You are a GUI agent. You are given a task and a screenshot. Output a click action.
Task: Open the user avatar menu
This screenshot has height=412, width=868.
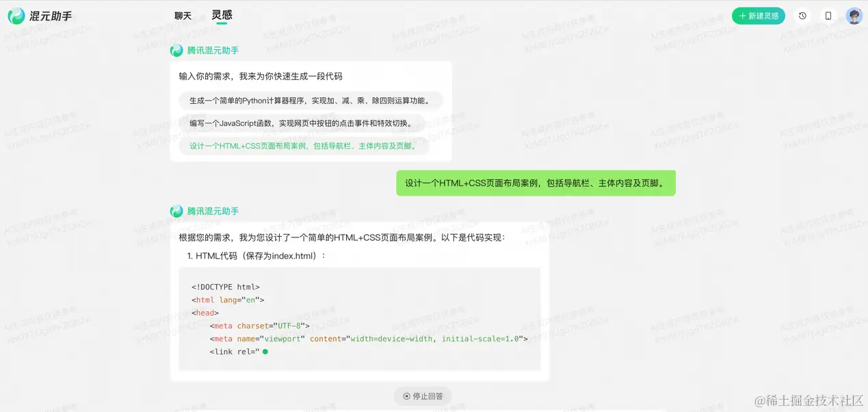pyautogui.click(x=854, y=16)
